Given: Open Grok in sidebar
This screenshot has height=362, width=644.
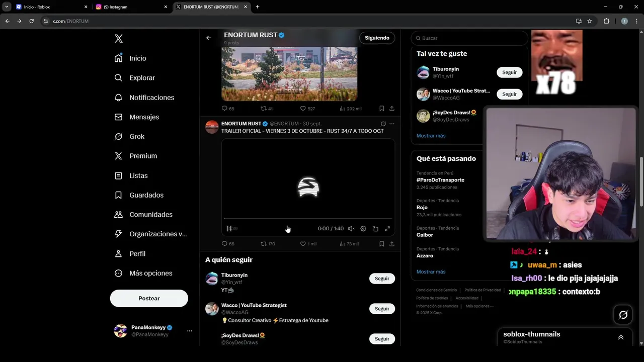Looking at the screenshot, I should [x=129, y=137].
